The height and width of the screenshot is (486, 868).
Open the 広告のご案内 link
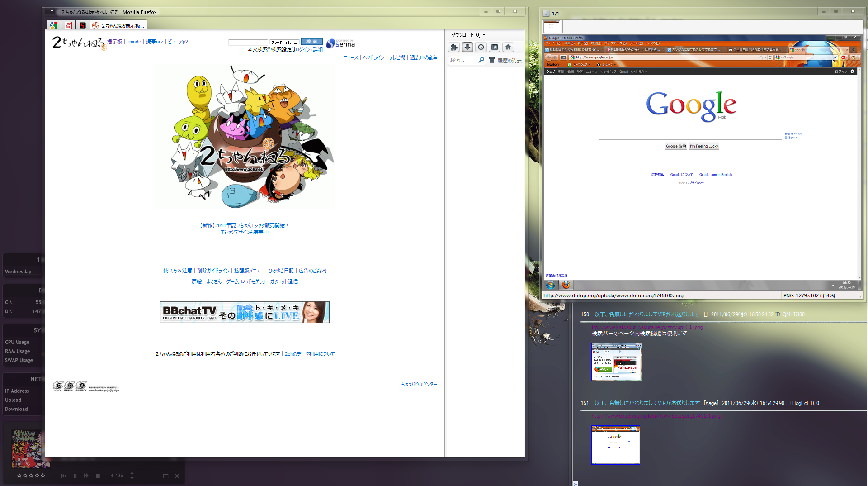click(x=312, y=271)
